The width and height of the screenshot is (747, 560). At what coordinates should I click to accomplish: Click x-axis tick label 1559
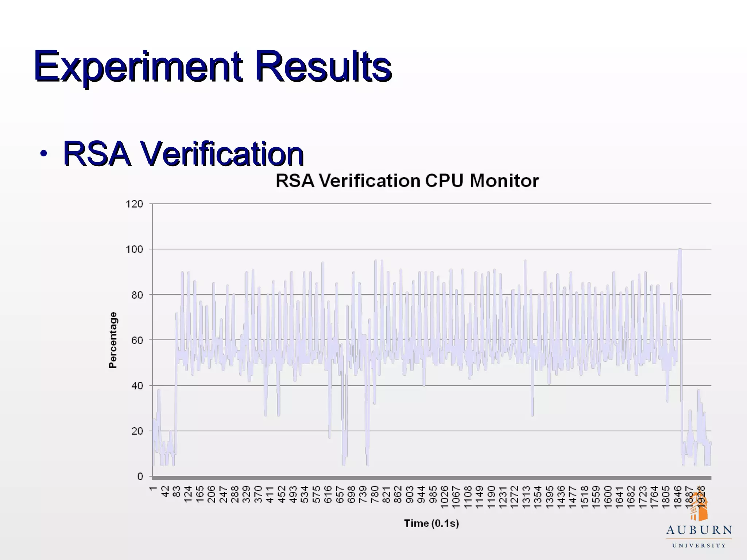(597, 497)
